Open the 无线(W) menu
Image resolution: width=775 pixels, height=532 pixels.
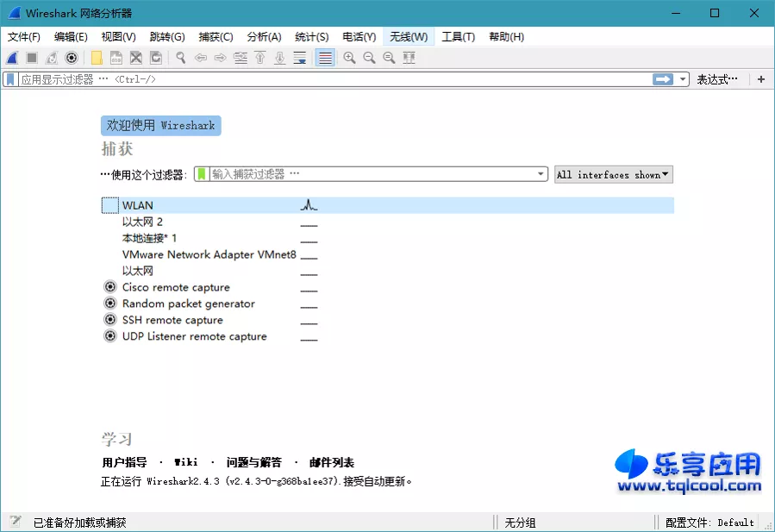click(x=409, y=37)
